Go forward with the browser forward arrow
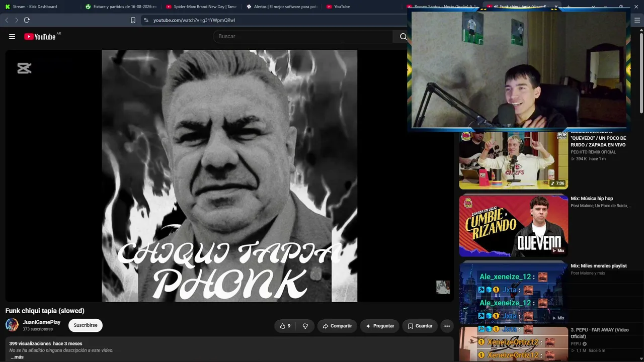Viewport: 644px width, 362px height. [x=17, y=20]
